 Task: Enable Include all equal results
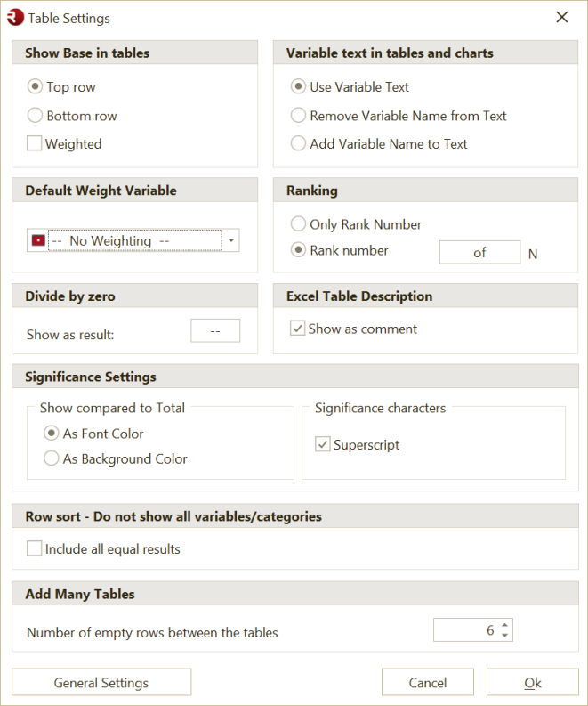[x=35, y=549]
